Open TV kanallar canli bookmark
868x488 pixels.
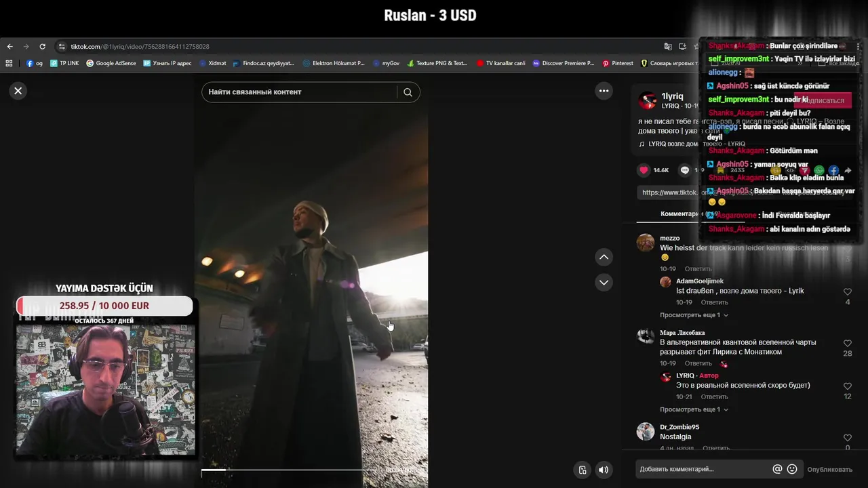pos(500,63)
